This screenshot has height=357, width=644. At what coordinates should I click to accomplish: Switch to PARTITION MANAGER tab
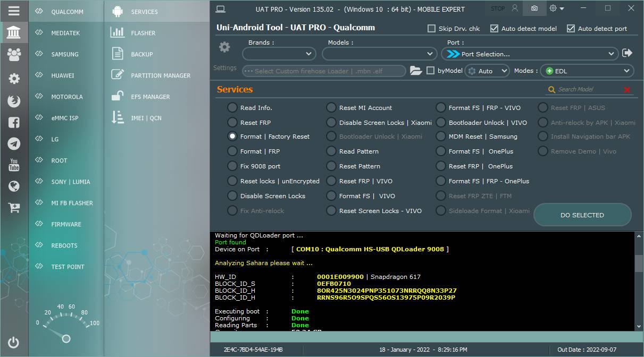tap(157, 75)
